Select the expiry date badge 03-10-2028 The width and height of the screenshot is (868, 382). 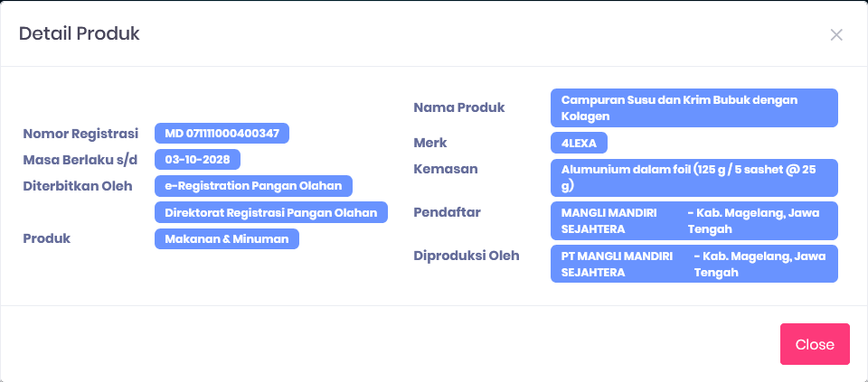197,160
